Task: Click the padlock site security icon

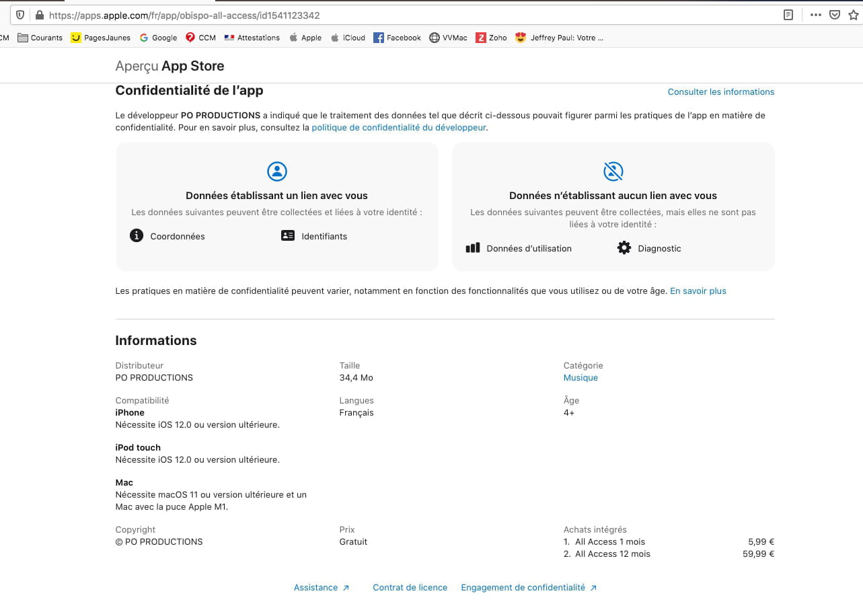Action: coord(40,15)
